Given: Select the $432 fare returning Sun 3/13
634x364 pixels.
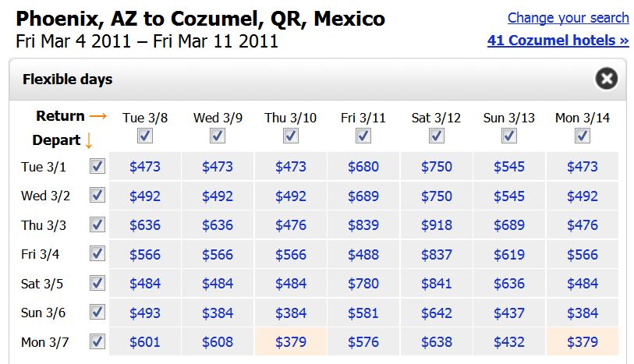Looking at the screenshot, I should click(509, 342).
